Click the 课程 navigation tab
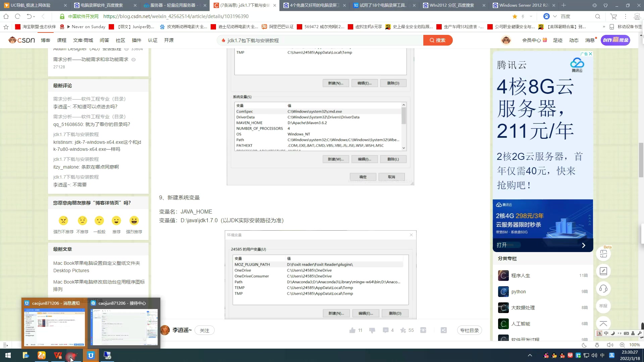The width and height of the screenshot is (644, 362). point(61,40)
